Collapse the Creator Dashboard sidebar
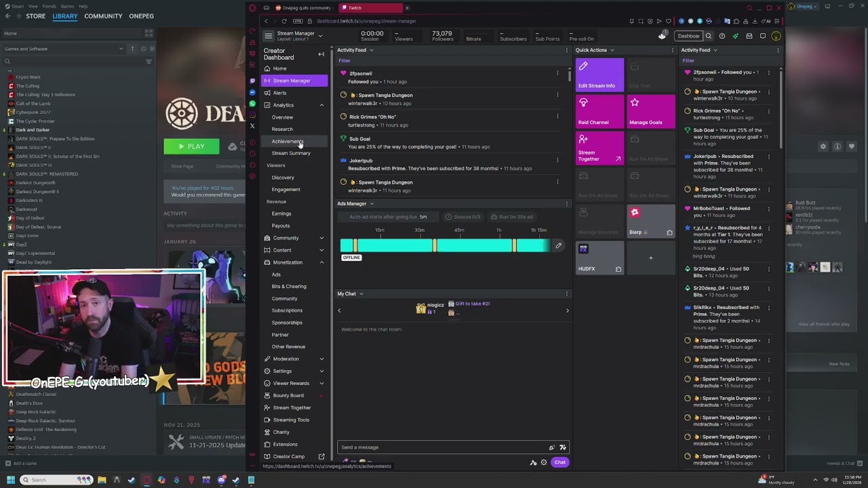 tap(321, 54)
